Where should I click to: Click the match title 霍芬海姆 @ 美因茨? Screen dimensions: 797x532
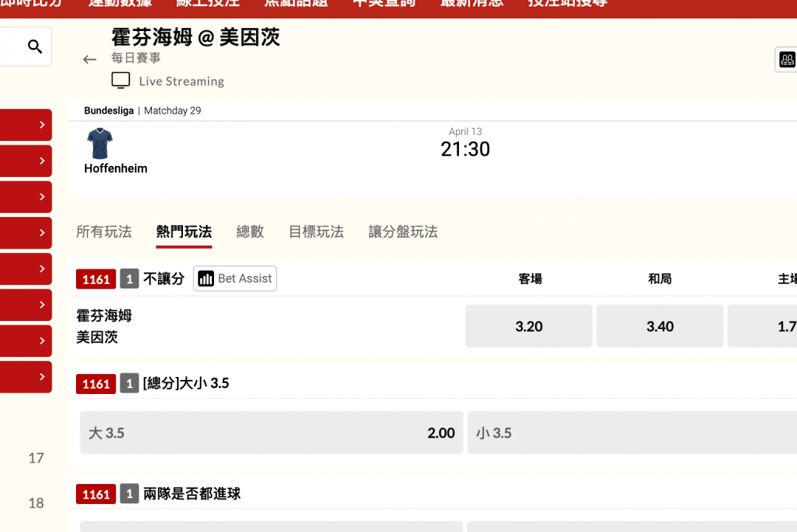[196, 37]
